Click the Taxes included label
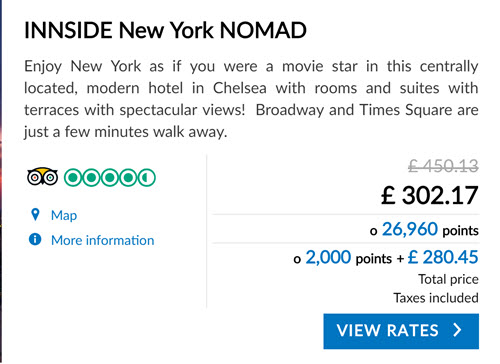 coord(436,298)
